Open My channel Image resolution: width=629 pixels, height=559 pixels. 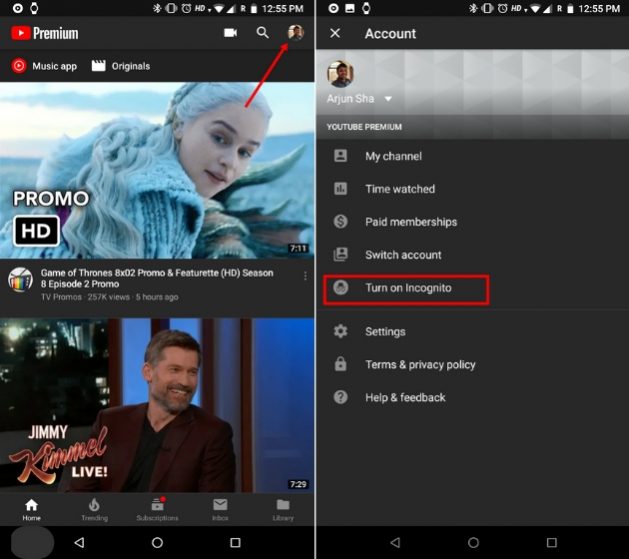pyautogui.click(x=472, y=156)
